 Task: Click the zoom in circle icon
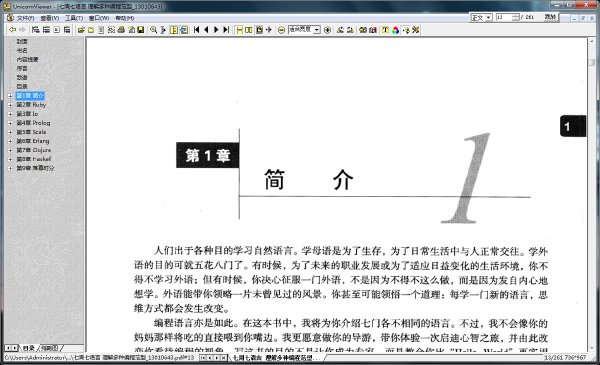[x=328, y=30]
